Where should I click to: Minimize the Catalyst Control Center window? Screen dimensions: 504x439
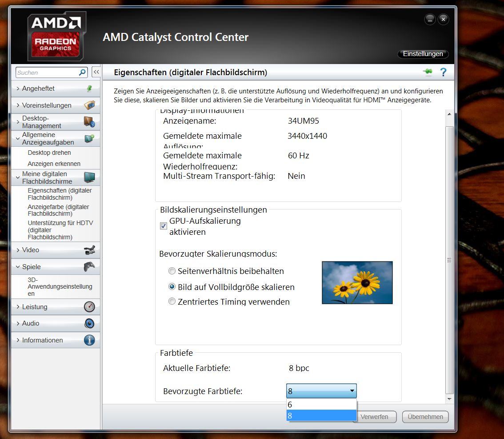[430, 20]
